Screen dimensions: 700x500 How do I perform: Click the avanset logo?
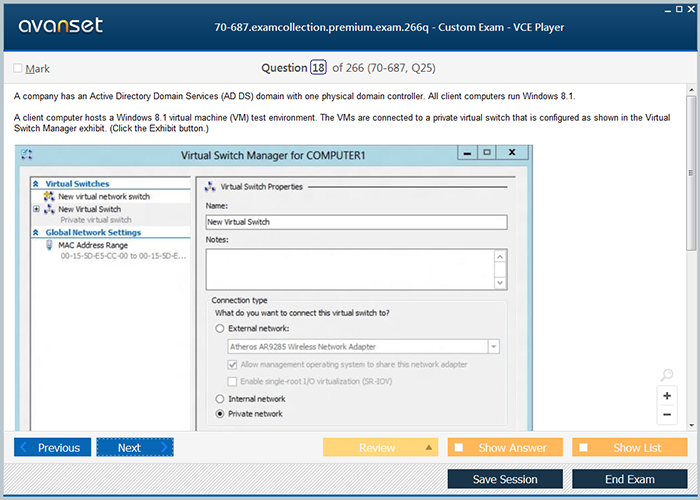click(61, 25)
